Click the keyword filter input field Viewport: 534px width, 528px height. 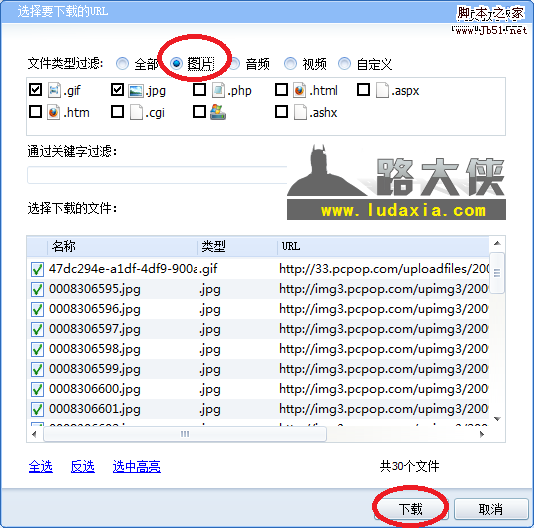157,175
